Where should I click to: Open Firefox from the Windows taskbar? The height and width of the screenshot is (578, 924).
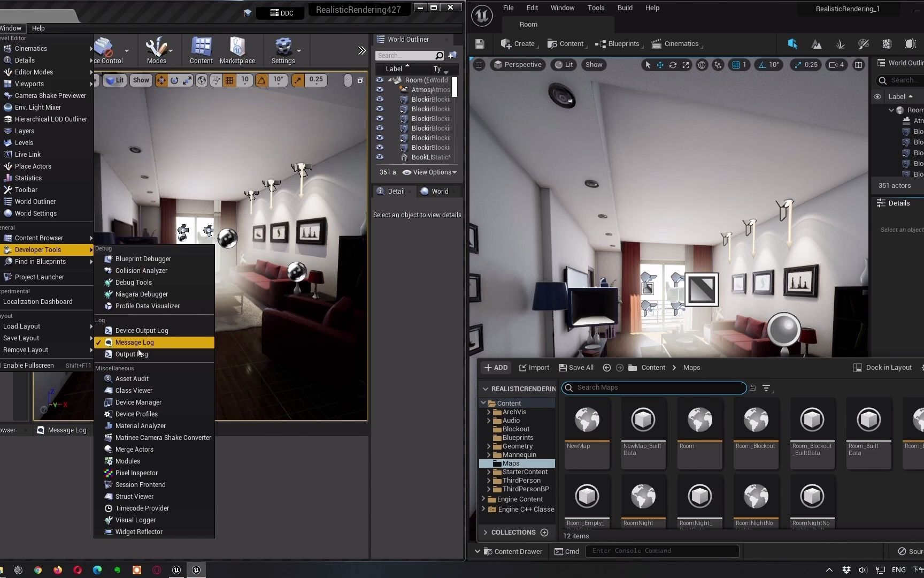click(x=58, y=570)
